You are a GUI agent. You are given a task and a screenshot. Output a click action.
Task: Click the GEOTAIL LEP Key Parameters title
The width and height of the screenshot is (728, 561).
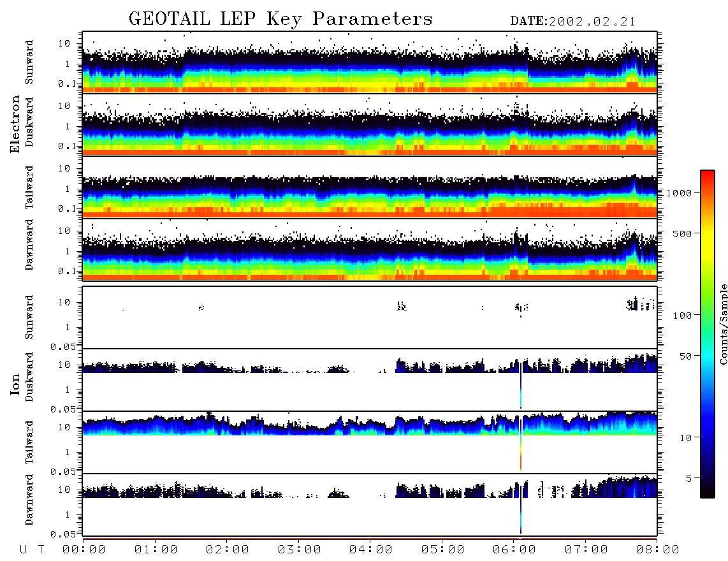click(280, 19)
